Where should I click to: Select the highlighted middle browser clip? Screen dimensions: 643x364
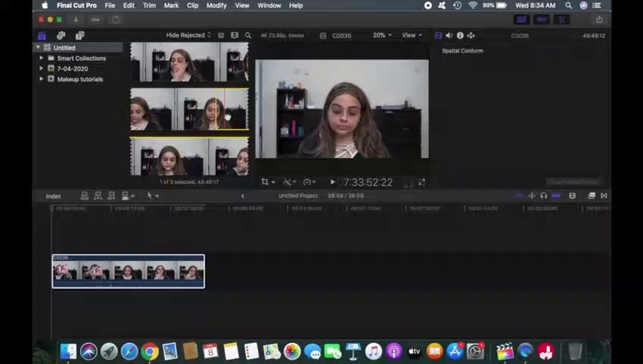point(189,110)
